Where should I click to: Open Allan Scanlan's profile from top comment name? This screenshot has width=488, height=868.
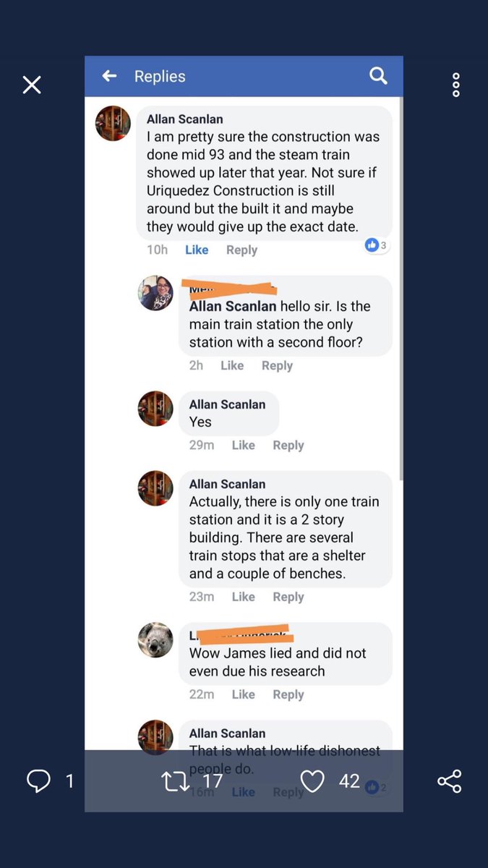[184, 119]
